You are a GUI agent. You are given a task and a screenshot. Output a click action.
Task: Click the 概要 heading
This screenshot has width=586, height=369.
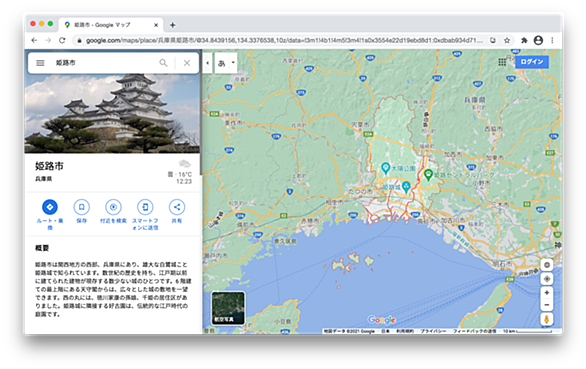42,248
